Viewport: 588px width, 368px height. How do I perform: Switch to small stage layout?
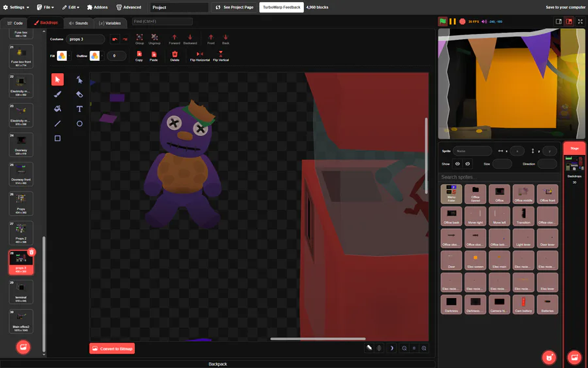[x=559, y=22]
